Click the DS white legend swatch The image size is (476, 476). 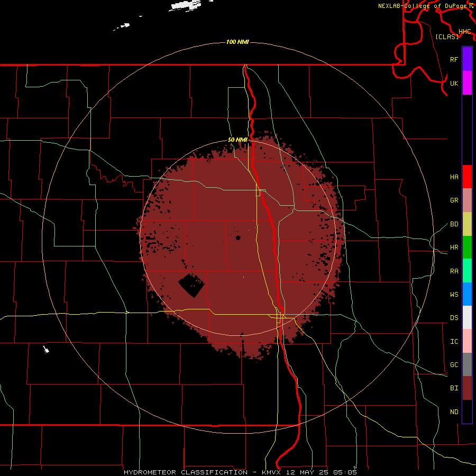[x=467, y=317]
